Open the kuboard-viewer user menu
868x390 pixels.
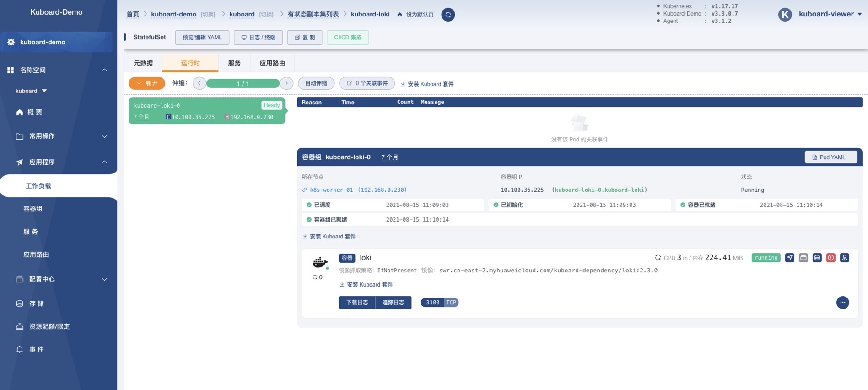pos(830,14)
